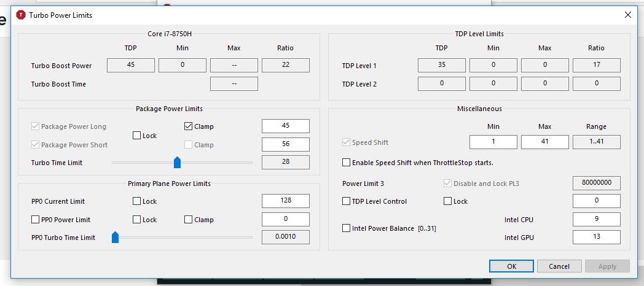The width and height of the screenshot is (644, 286).
Task: Click the Apply button
Action: (607, 266)
